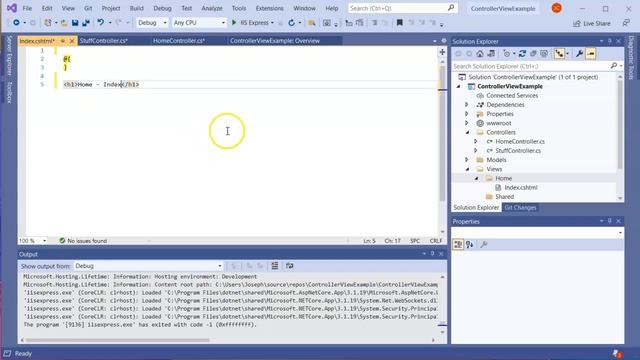Start debugging with IIS Express

click(x=250, y=23)
